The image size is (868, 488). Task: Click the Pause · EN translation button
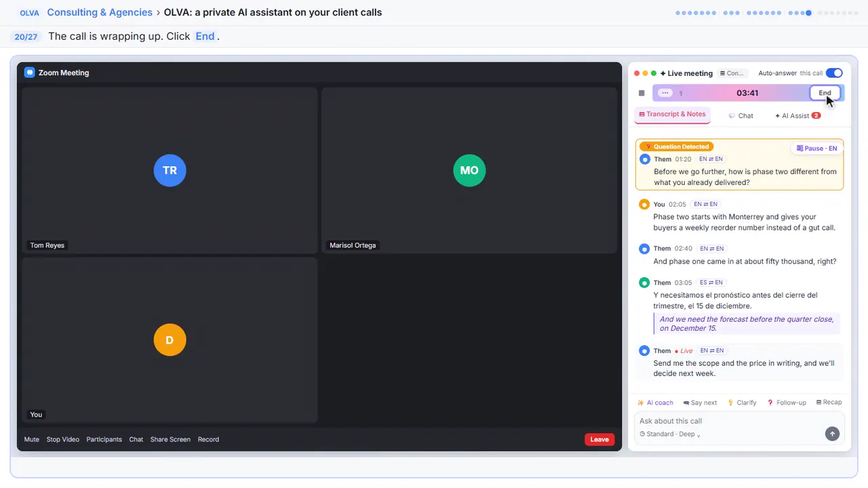click(816, 148)
